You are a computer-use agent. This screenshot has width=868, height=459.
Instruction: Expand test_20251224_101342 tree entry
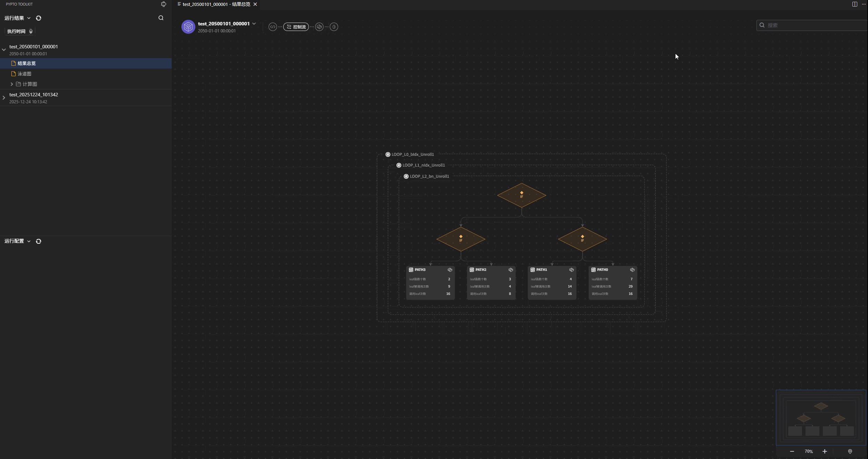pos(4,98)
